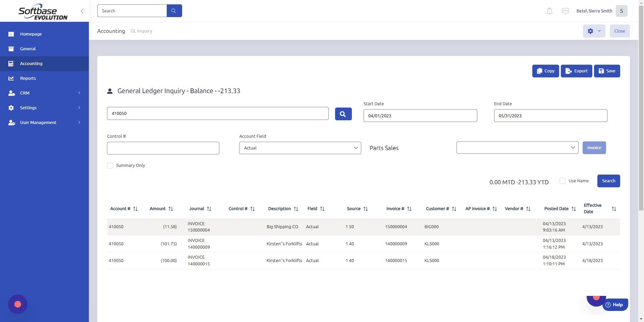
Task: Open the notifications bell
Action: point(549,11)
